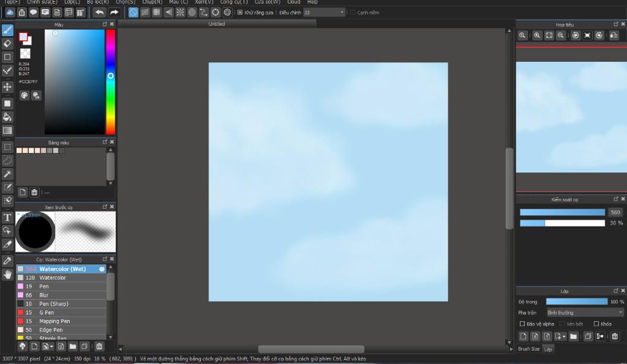
Task: Delete the current layer with trash icon
Action: pos(615,336)
